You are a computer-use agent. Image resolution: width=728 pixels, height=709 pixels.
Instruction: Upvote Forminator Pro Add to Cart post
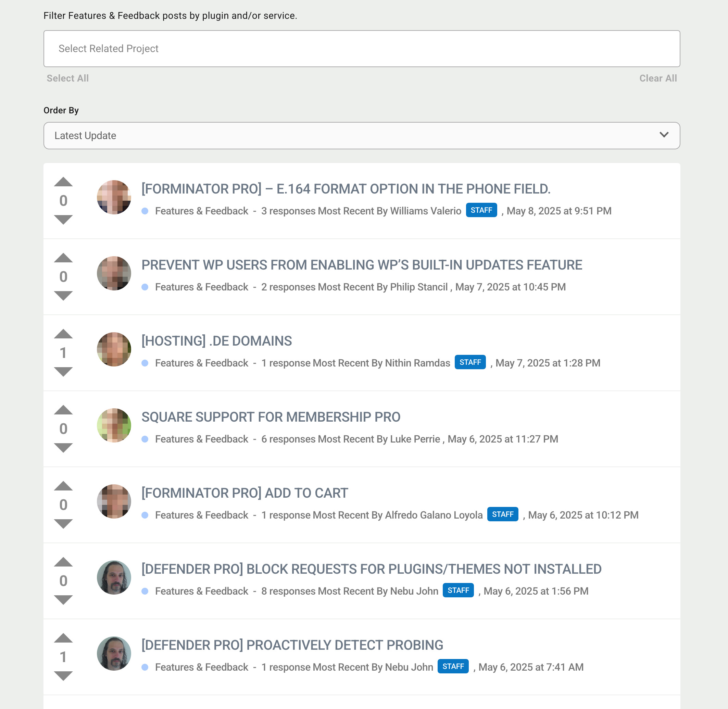coord(63,486)
